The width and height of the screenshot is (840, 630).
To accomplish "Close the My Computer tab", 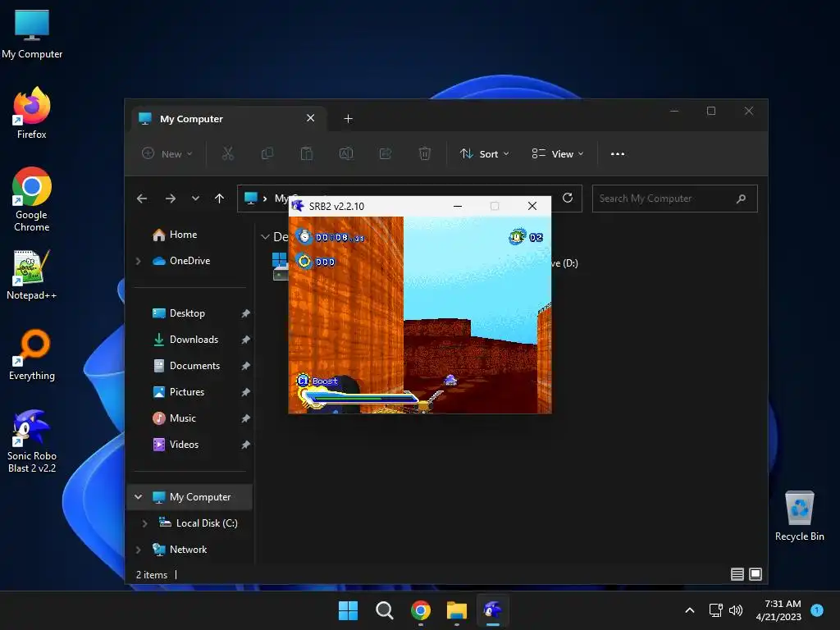I will pos(310,118).
